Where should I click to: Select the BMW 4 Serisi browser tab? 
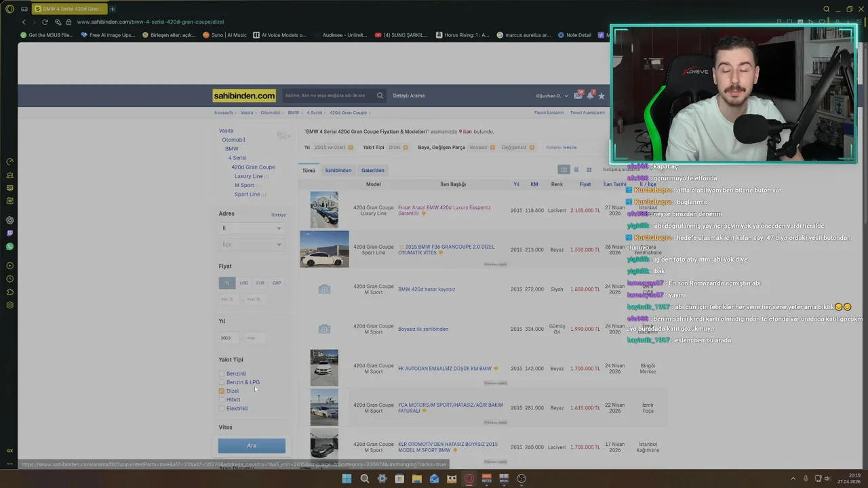[x=68, y=9]
